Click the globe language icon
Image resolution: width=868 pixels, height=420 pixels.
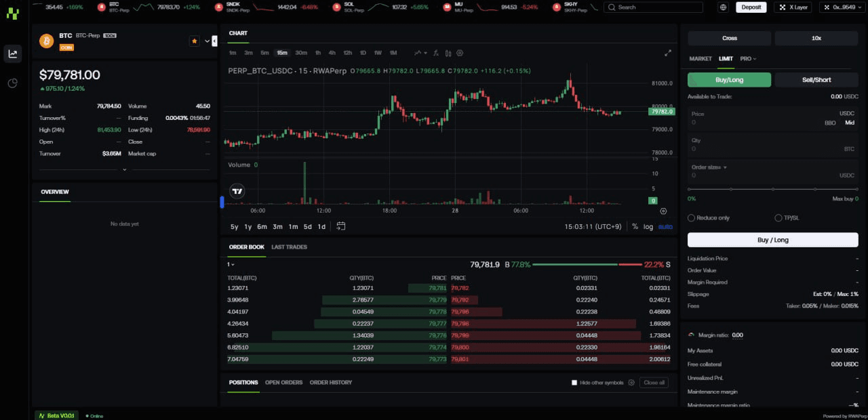(724, 7)
